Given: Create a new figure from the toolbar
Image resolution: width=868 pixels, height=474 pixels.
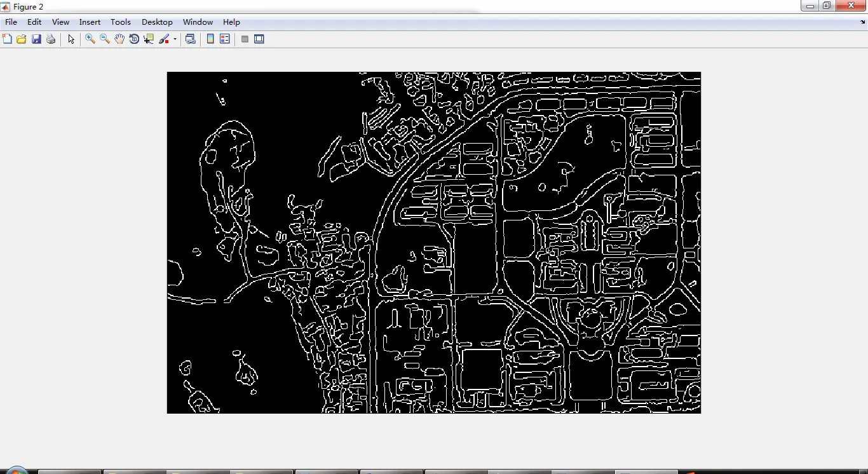Looking at the screenshot, I should (x=7, y=39).
